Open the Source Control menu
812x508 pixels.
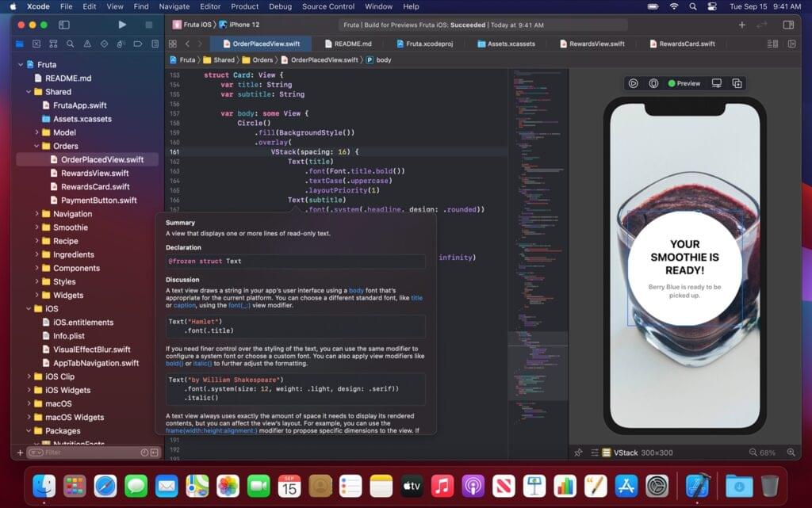pyautogui.click(x=327, y=6)
